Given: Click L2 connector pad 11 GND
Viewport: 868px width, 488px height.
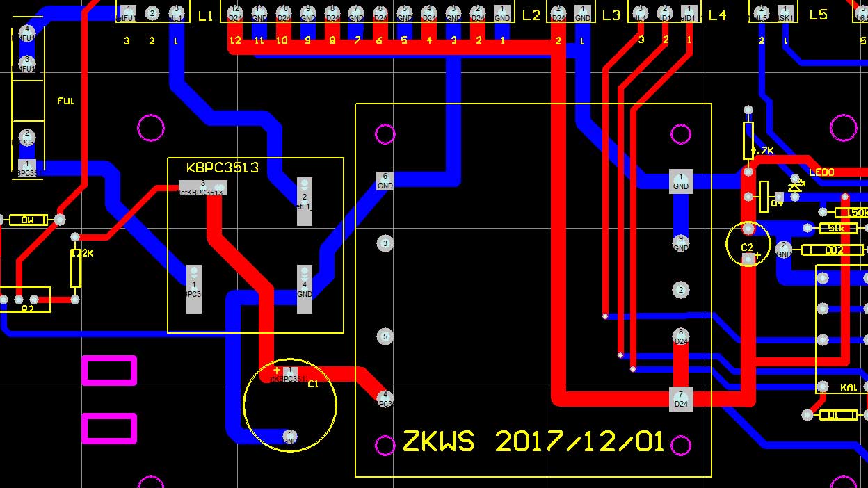Looking at the screenshot, I should [x=259, y=13].
